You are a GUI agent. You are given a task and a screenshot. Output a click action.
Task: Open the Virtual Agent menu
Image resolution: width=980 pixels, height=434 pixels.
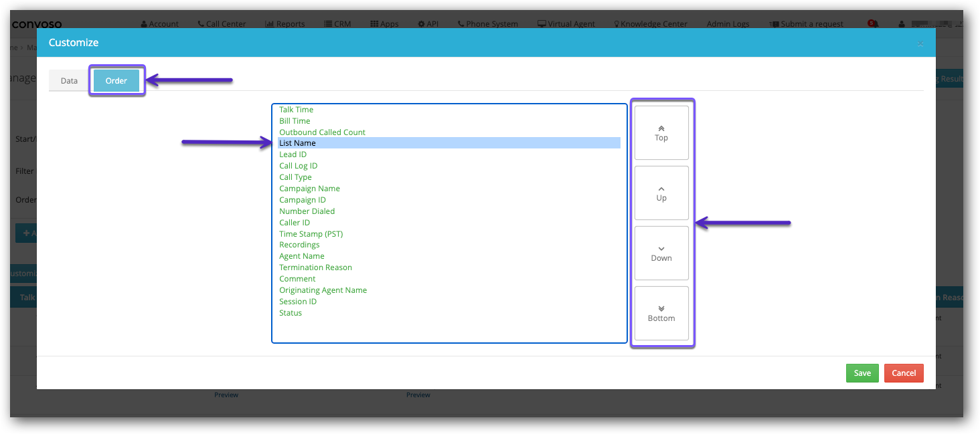(566, 24)
